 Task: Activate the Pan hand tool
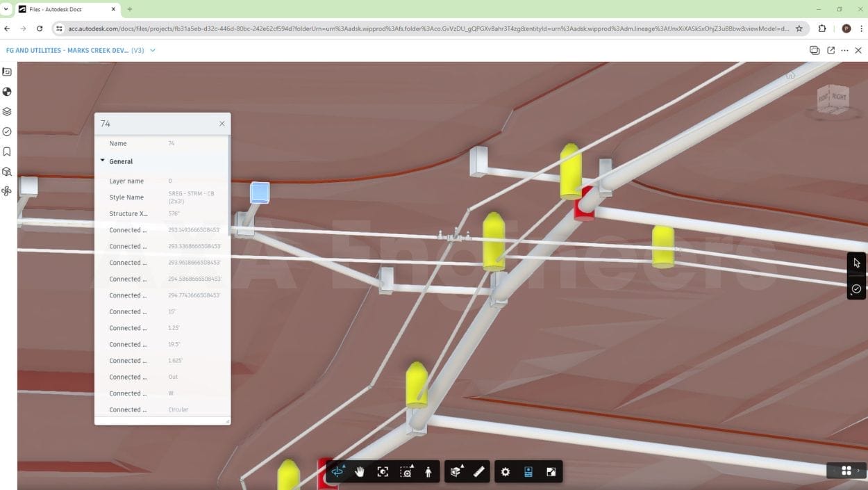[360, 472]
